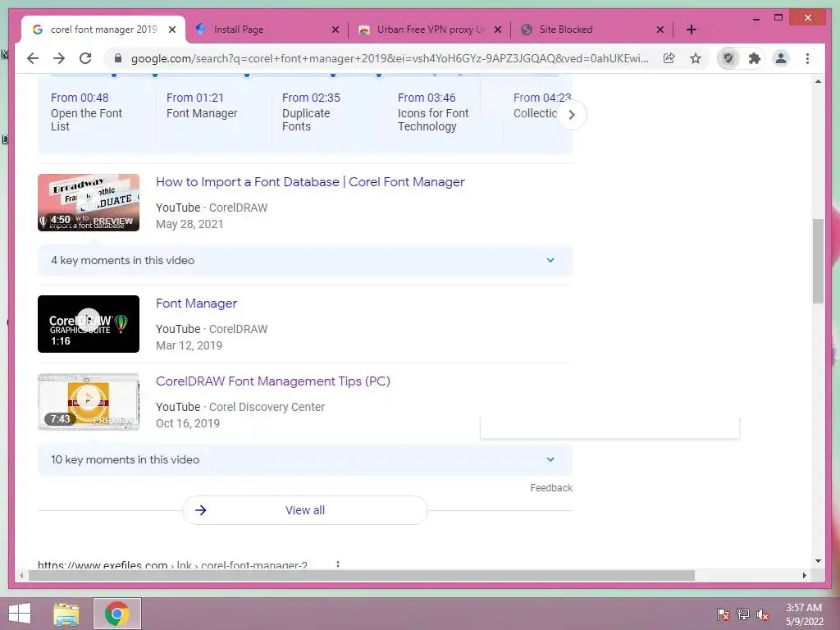Viewport: 840px width, 630px height.
Task: Open a new tab
Action: (692, 30)
